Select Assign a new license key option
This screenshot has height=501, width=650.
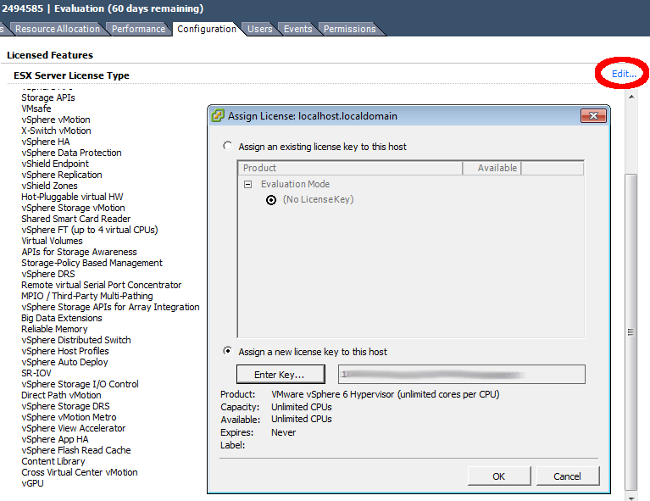(228, 351)
